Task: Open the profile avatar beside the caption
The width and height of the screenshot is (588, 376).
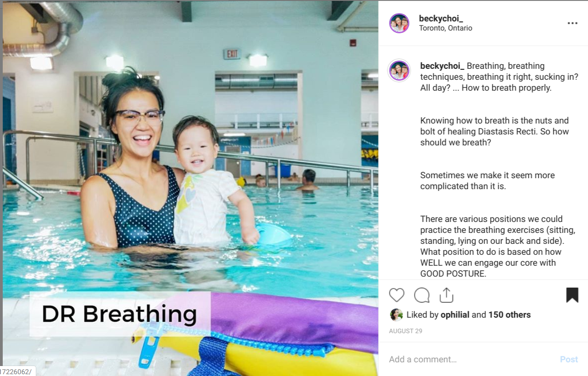Action: coord(399,71)
